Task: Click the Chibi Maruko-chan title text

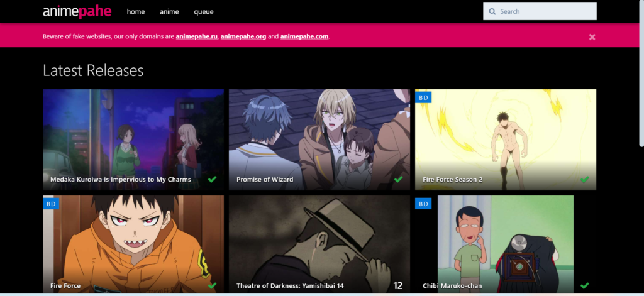Action: (x=452, y=286)
